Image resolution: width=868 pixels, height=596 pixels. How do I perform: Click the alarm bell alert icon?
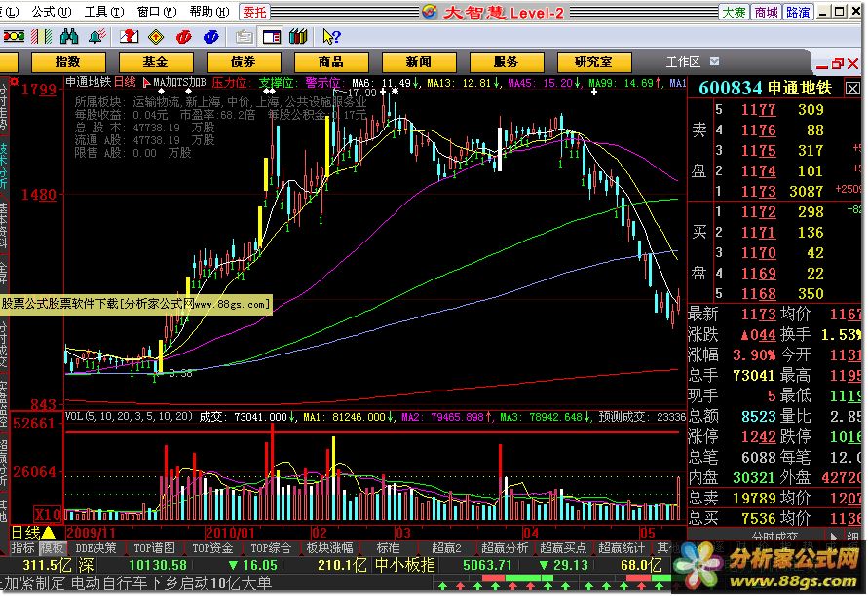[96, 37]
